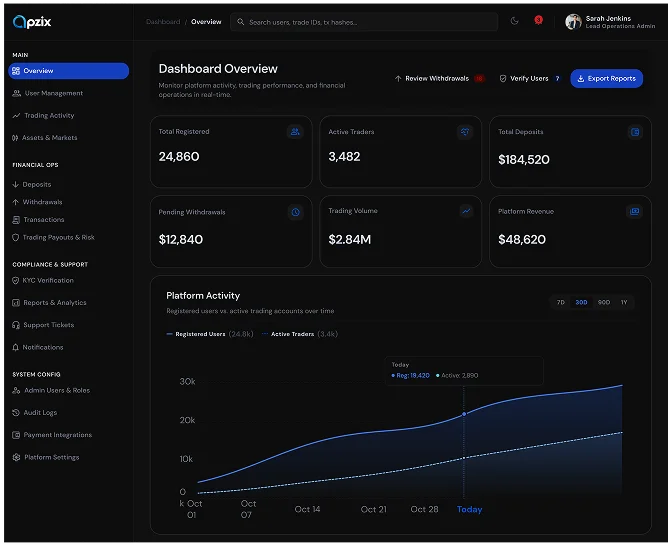Click the $2.84M Trading Volume value
Viewport: 668px width, 547px height.
(350, 239)
